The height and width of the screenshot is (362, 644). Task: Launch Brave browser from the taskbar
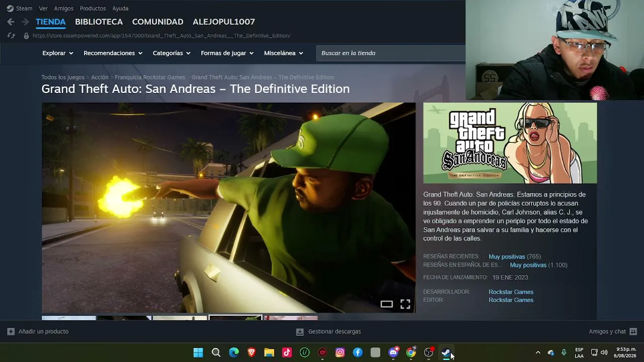tap(252, 352)
